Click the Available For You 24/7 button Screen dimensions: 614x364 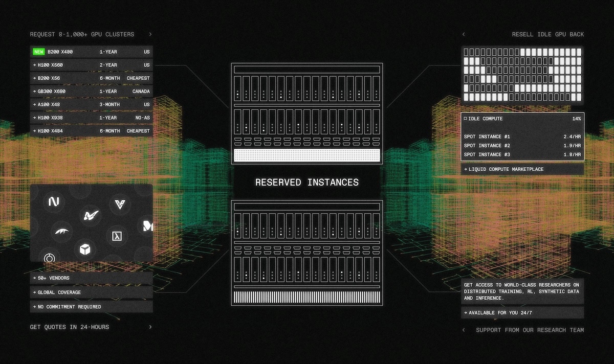click(522, 312)
